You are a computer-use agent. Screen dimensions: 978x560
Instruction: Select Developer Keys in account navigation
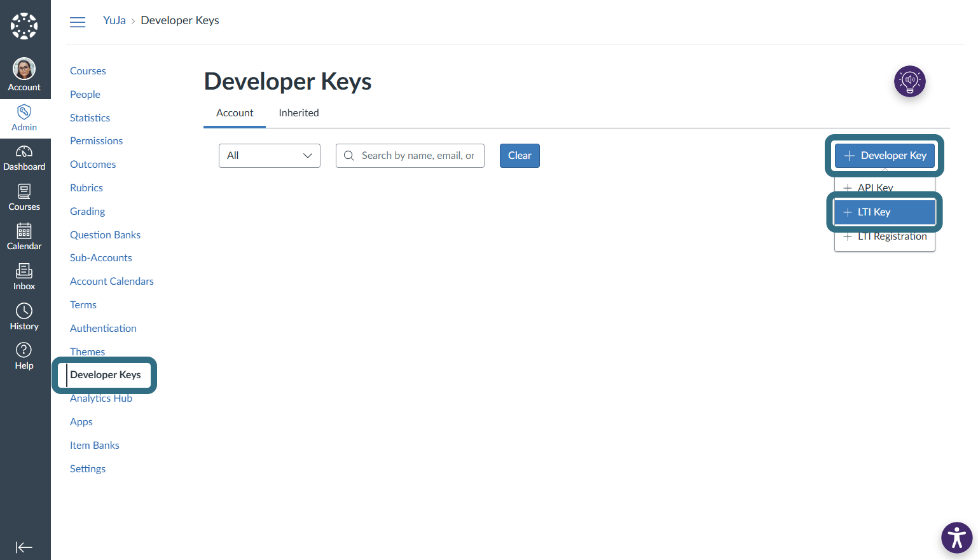point(106,375)
